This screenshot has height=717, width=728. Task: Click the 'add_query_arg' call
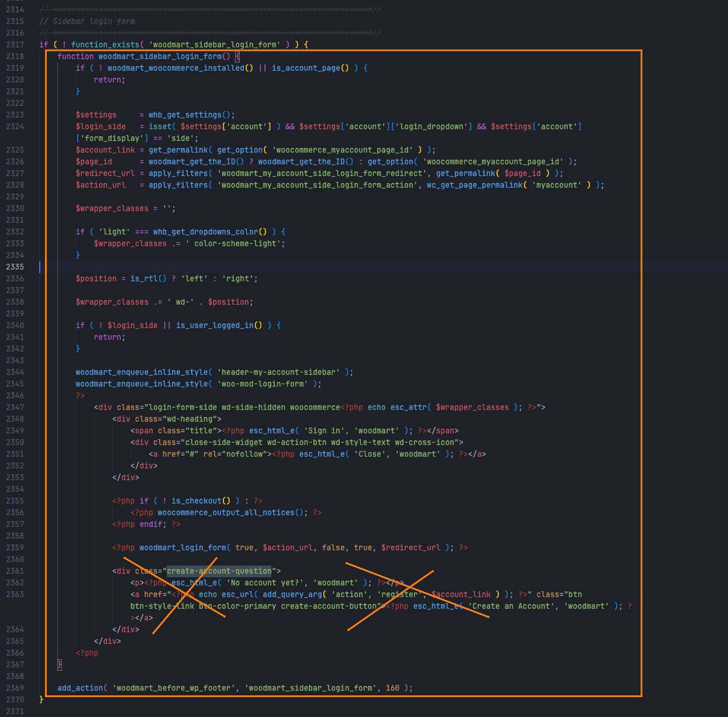coord(292,594)
